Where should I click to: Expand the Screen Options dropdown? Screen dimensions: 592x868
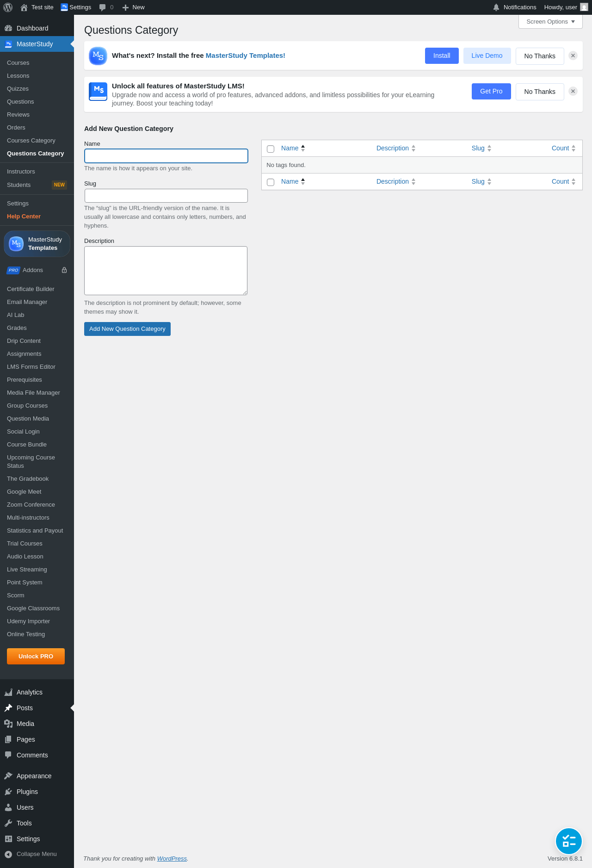[550, 22]
